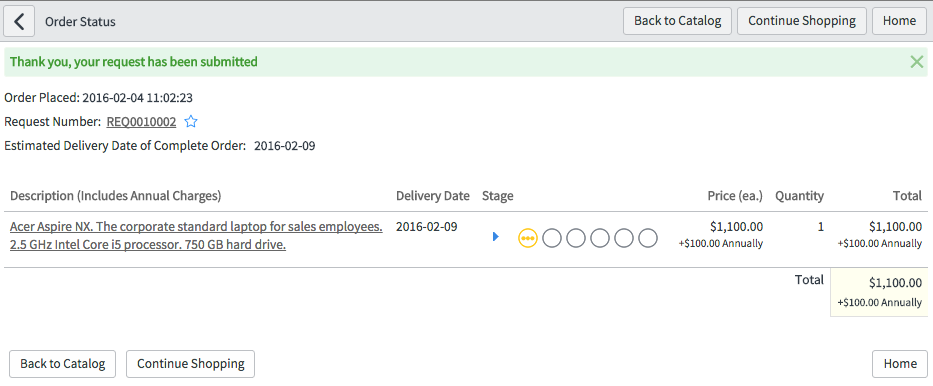Click Description (Includes Annual Charges) header

click(x=116, y=196)
